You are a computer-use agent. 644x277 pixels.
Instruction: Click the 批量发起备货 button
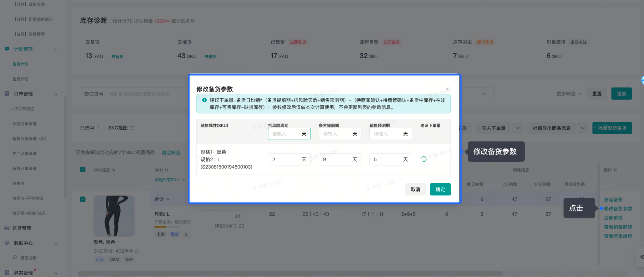tap(612, 128)
